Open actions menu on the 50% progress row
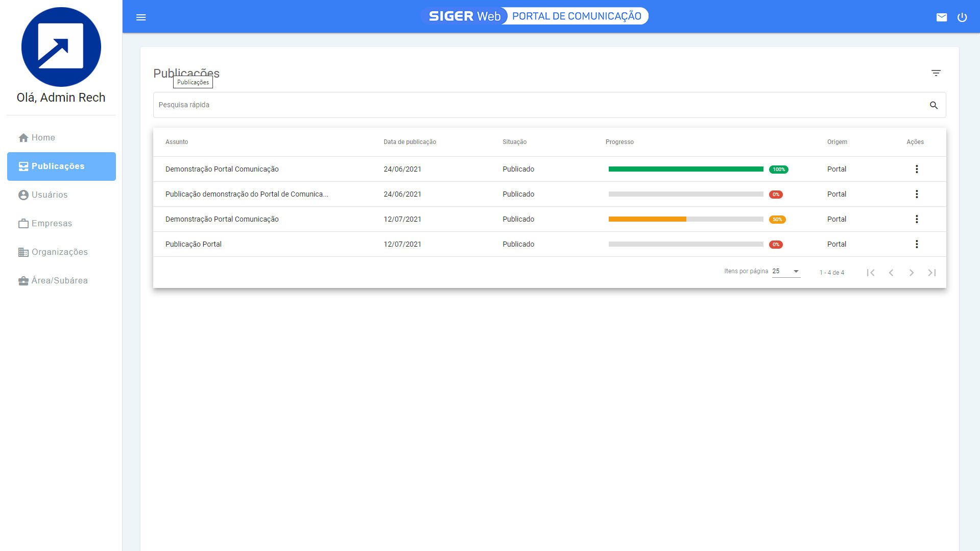Viewport: 980px width, 551px height. 917,219
